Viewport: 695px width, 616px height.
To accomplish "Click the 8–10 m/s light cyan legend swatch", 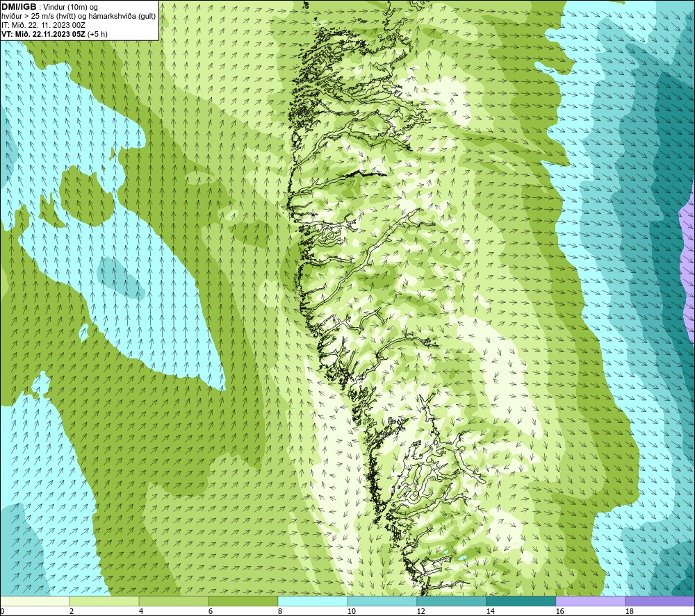I will pos(313,601).
